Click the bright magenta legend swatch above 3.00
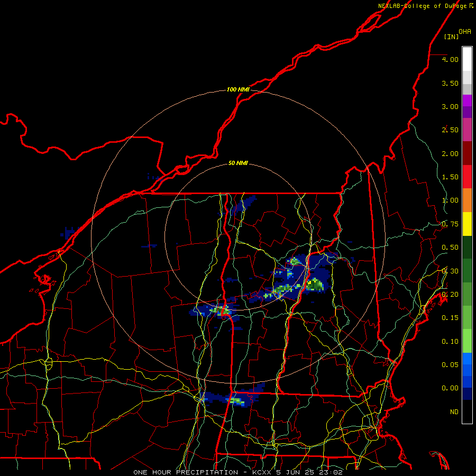476x476 pixels. coord(467,100)
